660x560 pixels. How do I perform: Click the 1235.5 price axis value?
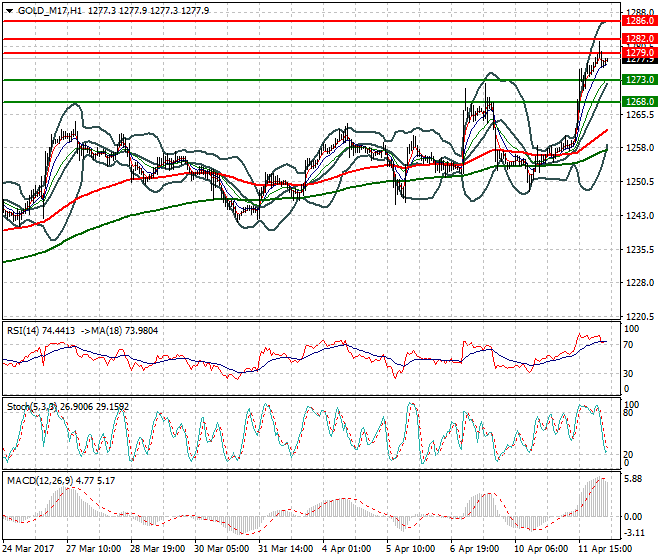640,250
